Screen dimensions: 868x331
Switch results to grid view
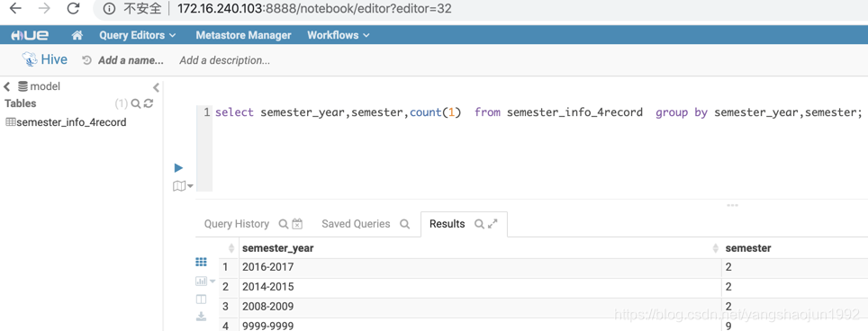(201, 262)
